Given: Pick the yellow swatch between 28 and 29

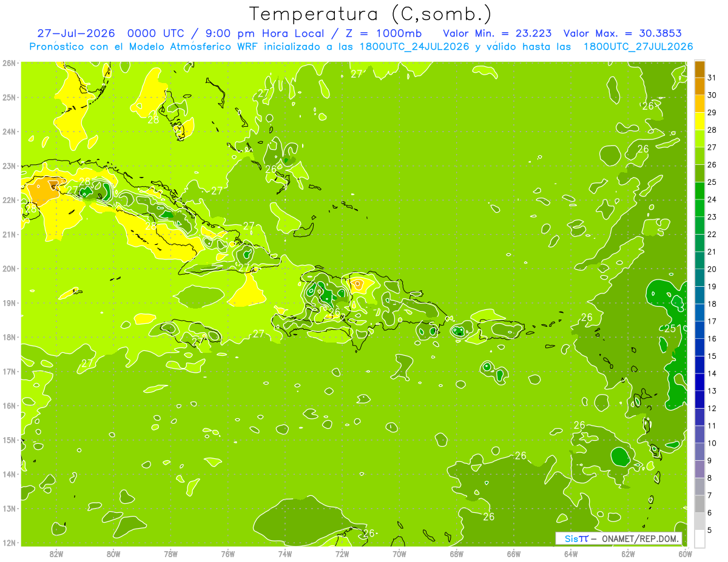Looking at the screenshot, I should (699, 121).
